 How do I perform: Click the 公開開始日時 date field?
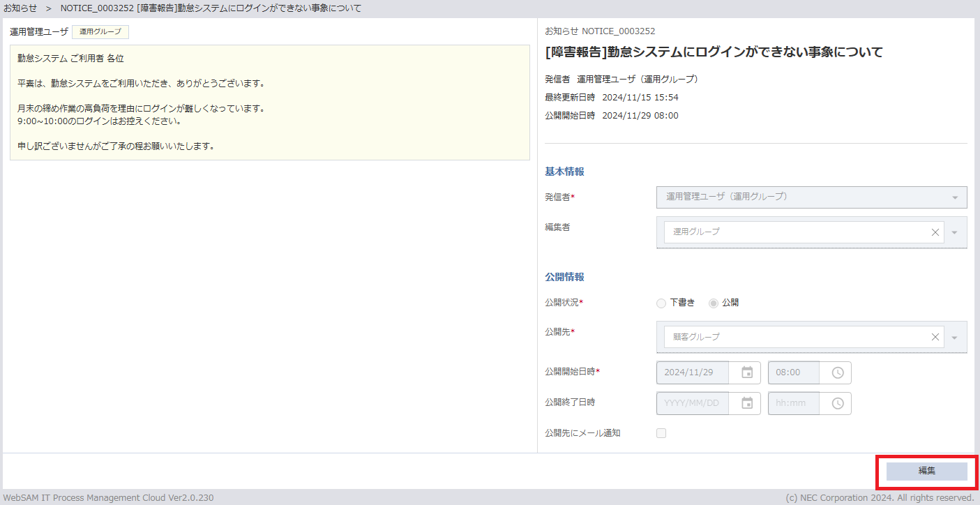[693, 372]
